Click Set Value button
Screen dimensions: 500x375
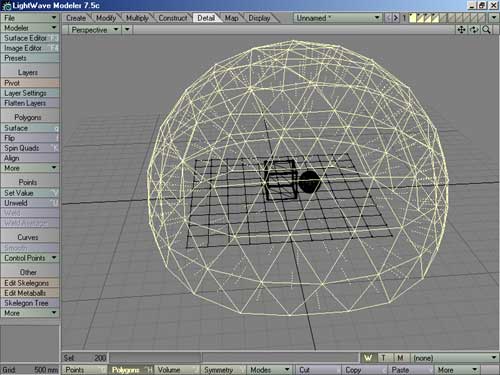point(30,193)
